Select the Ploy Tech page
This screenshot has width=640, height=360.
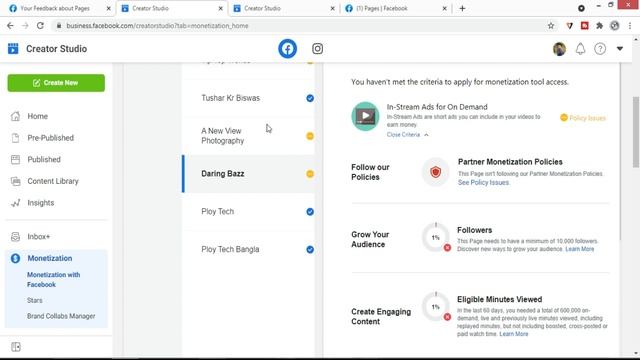[x=249, y=211]
